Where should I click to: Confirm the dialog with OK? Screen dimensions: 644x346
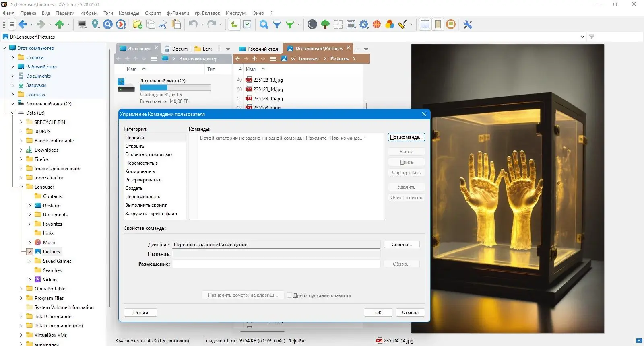click(x=378, y=313)
